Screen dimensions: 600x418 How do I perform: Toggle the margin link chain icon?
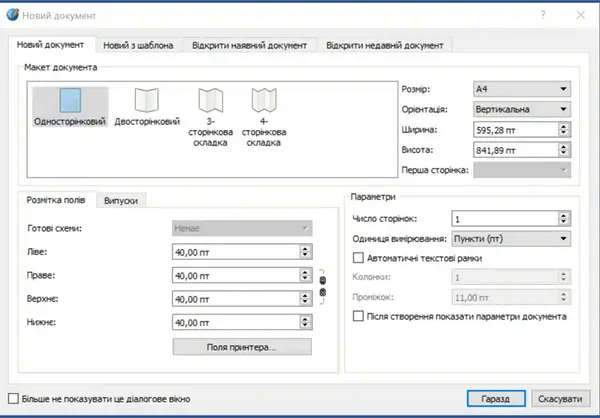[323, 286]
